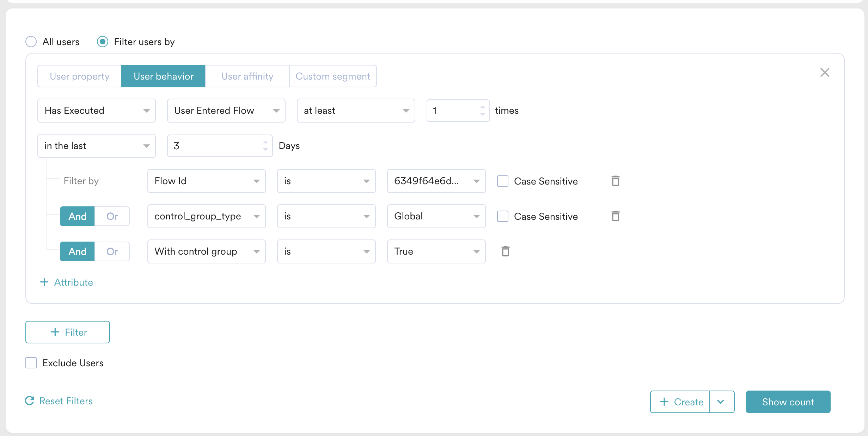Click the Show count button
The width and height of the screenshot is (868, 436).
tap(788, 402)
